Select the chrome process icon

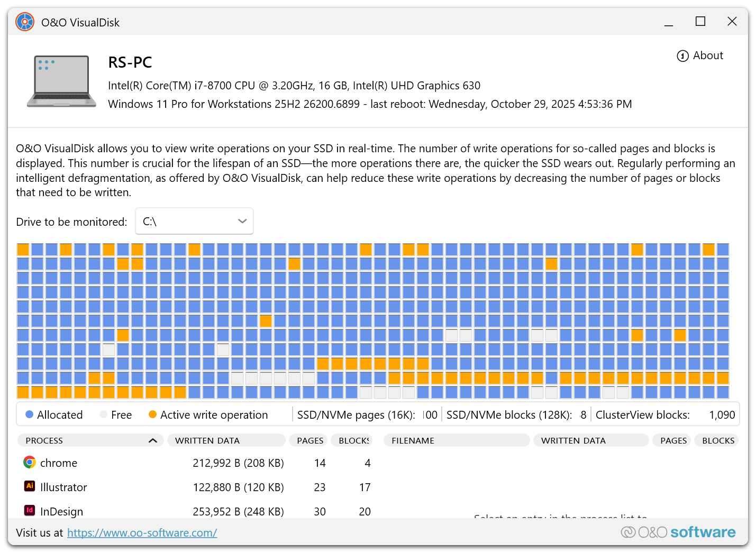30,463
